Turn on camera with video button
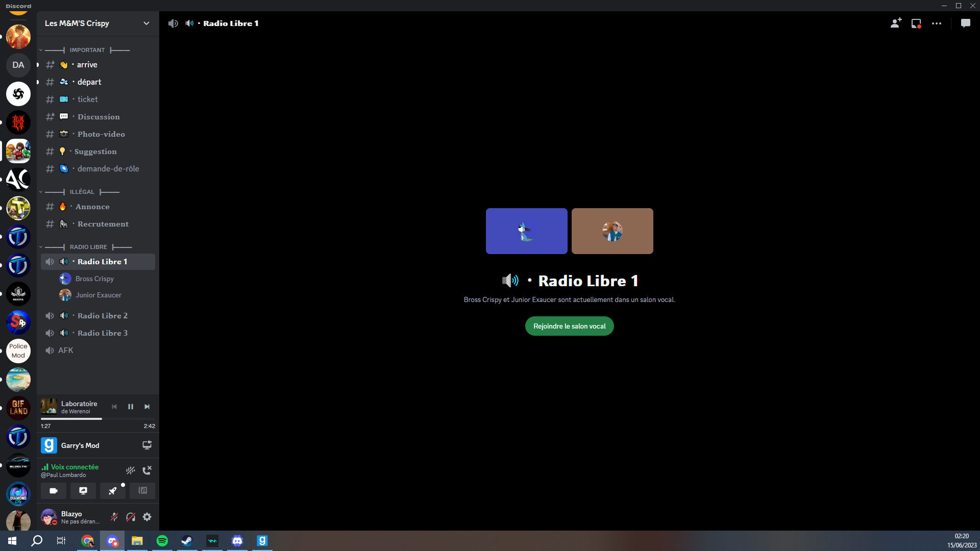The image size is (980, 551). coord(54,491)
